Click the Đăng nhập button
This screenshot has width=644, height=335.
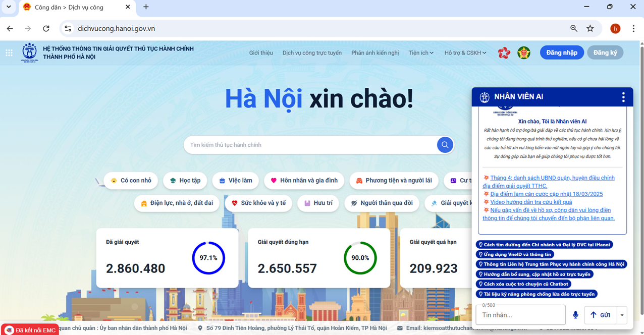tap(562, 52)
